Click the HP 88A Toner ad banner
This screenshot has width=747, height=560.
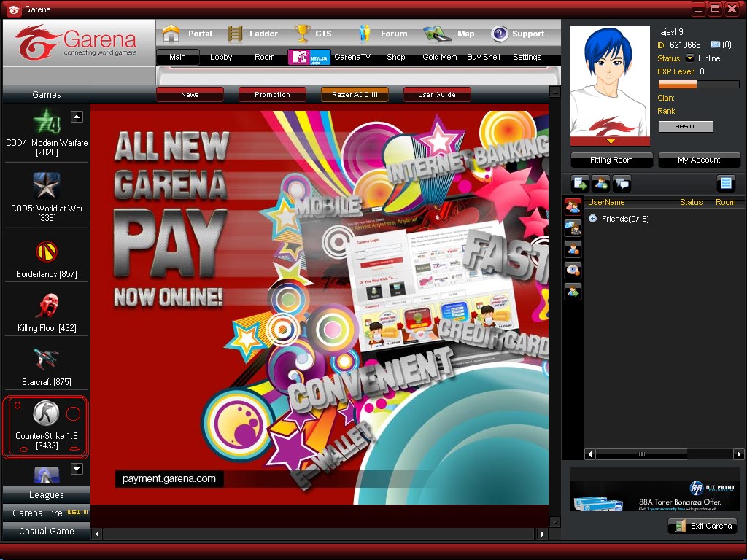pos(655,495)
